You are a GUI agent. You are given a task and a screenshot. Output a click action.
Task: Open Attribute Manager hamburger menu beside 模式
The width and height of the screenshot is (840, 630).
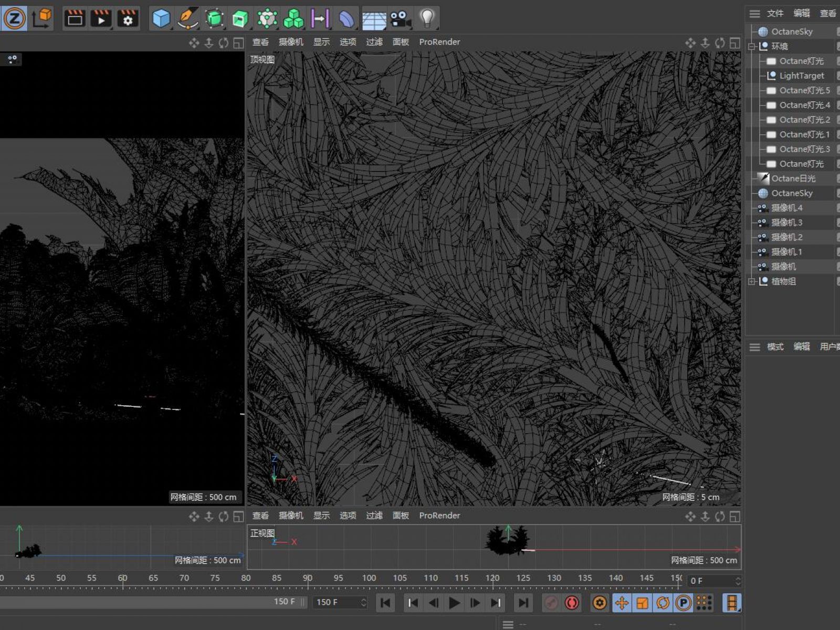tap(754, 347)
